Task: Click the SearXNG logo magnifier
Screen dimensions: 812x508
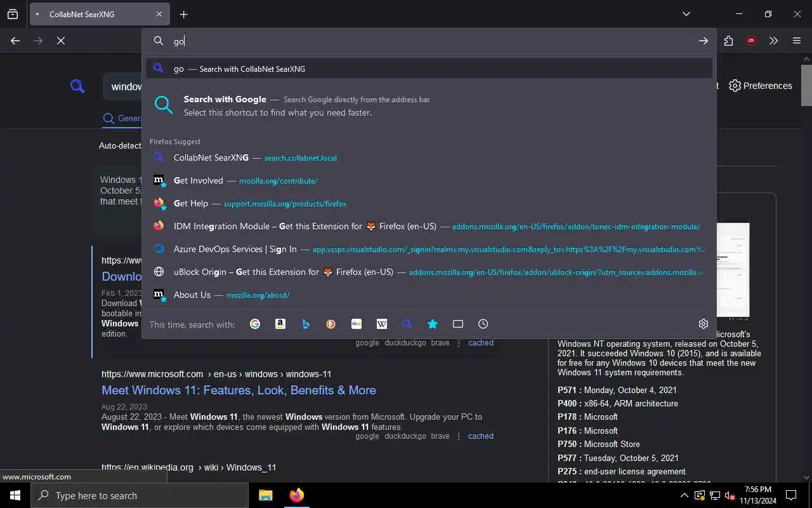Action: [x=77, y=86]
